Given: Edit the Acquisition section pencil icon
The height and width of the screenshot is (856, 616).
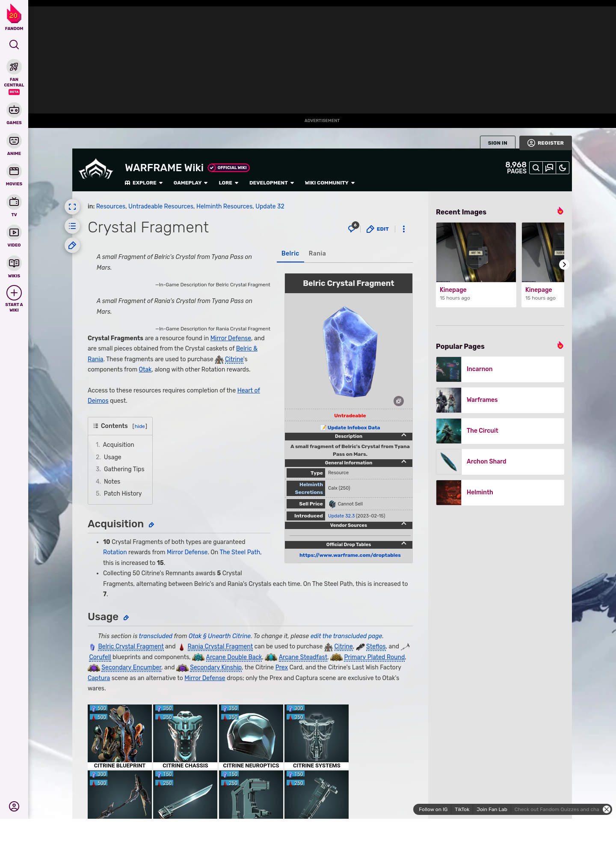Looking at the screenshot, I should (151, 525).
